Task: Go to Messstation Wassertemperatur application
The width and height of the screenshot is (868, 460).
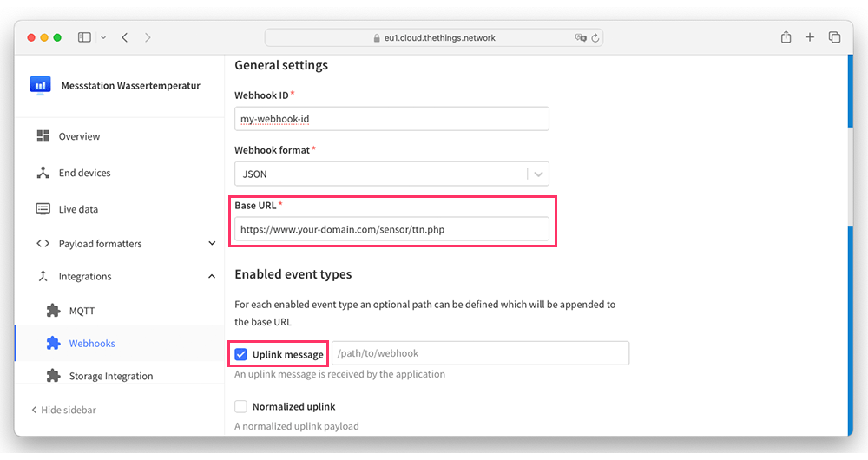Action: pyautogui.click(x=131, y=85)
